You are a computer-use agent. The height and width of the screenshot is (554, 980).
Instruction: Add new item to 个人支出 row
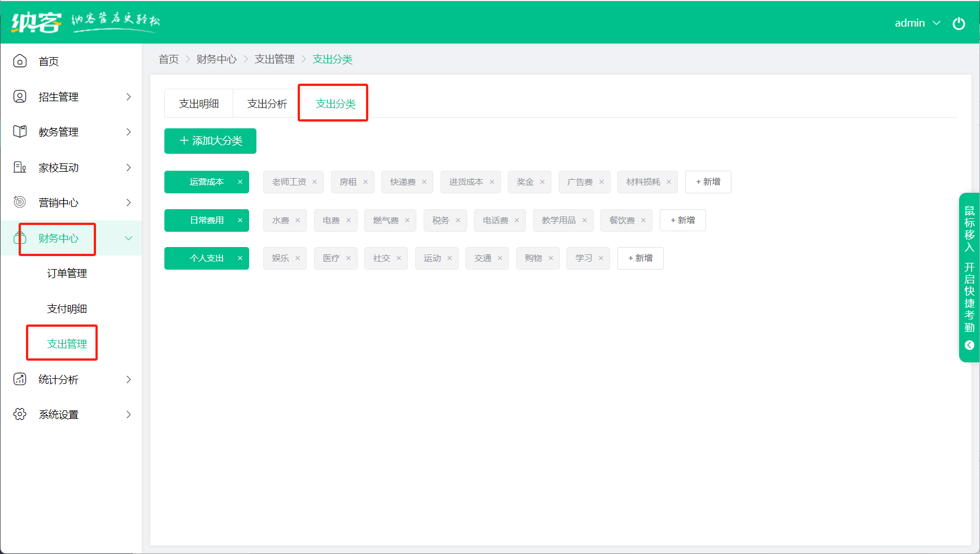coord(640,258)
